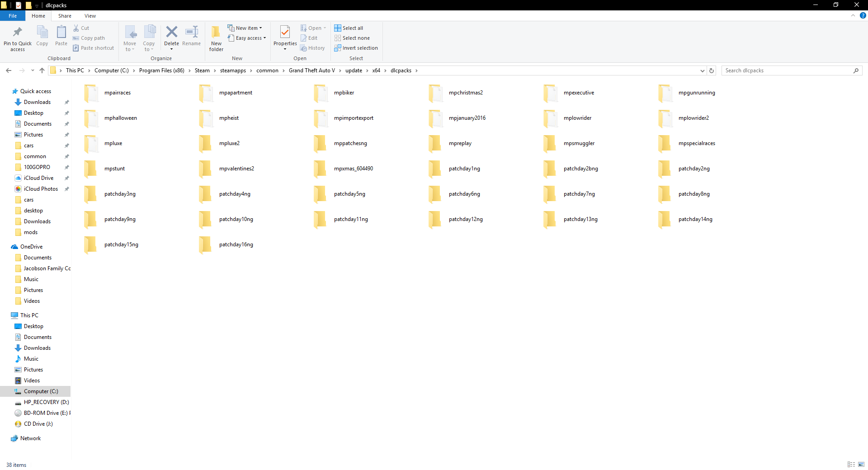Viewport: 868px width, 470px height.
Task: Collapse the ribbon with the chevron
Action: pyautogui.click(x=853, y=15)
